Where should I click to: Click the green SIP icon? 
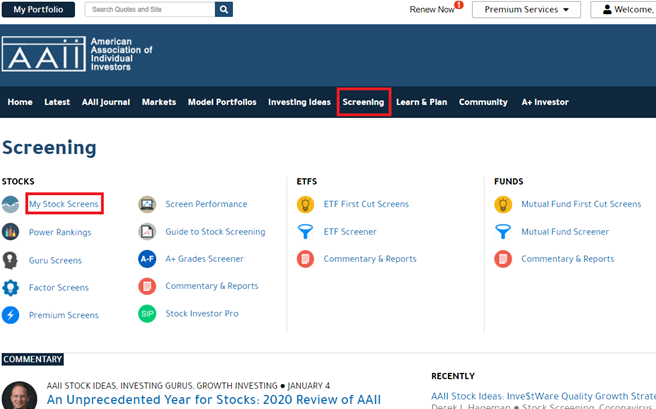[147, 314]
